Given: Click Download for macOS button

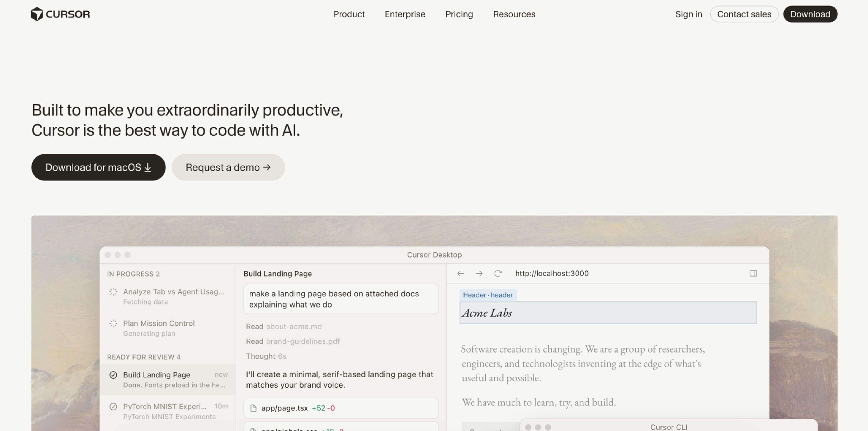Looking at the screenshot, I should [98, 167].
